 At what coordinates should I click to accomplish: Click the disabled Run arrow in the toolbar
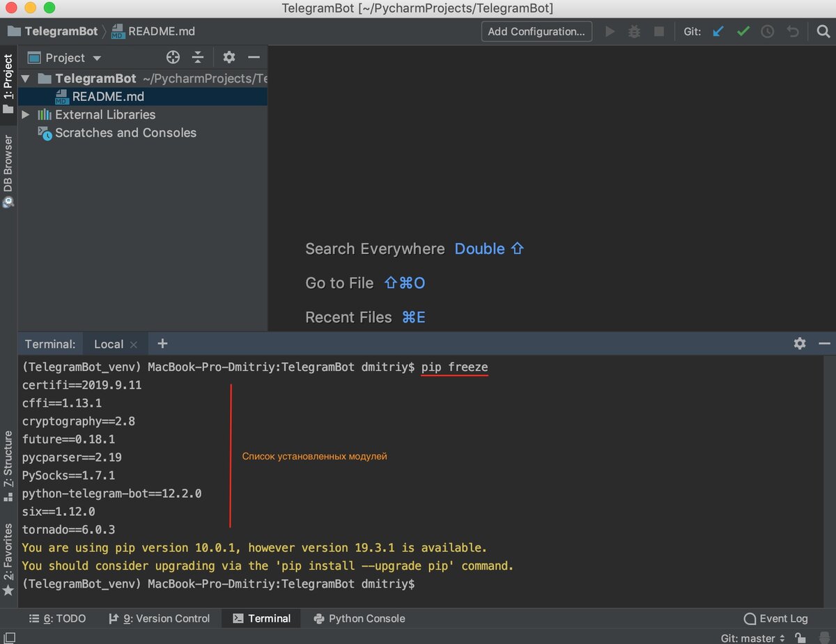click(x=610, y=31)
